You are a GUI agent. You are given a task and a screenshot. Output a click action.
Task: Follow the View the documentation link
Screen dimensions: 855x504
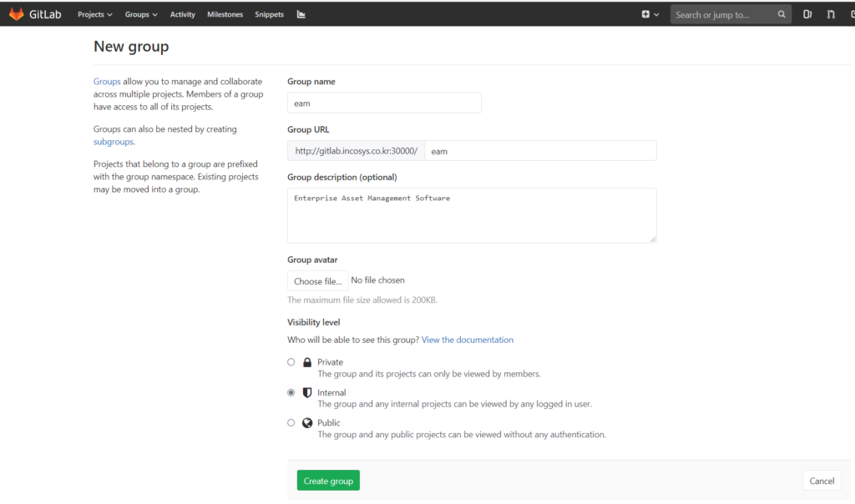[x=468, y=340]
